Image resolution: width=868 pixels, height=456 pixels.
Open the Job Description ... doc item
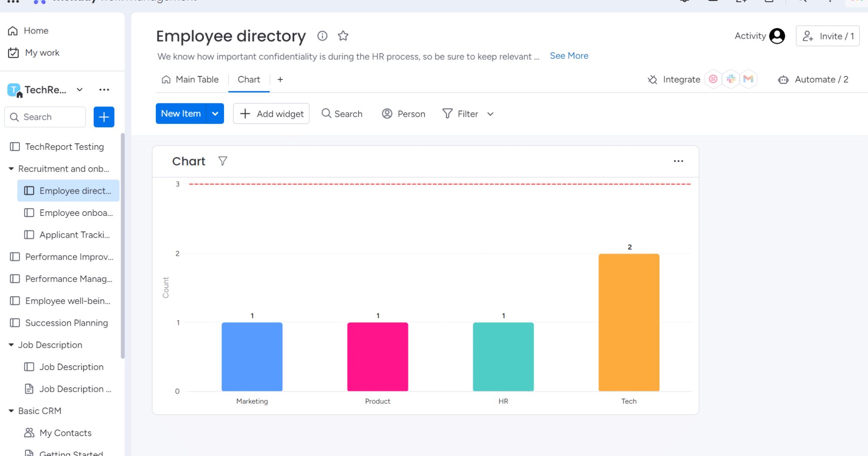click(x=68, y=389)
